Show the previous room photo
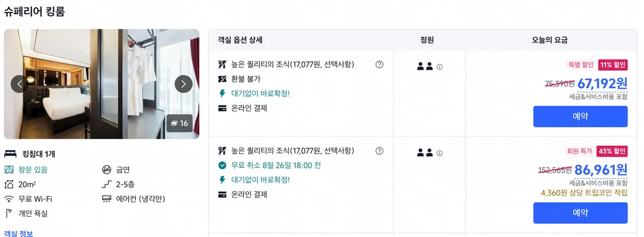Image resolution: width=644 pixels, height=237 pixels. [x=19, y=84]
